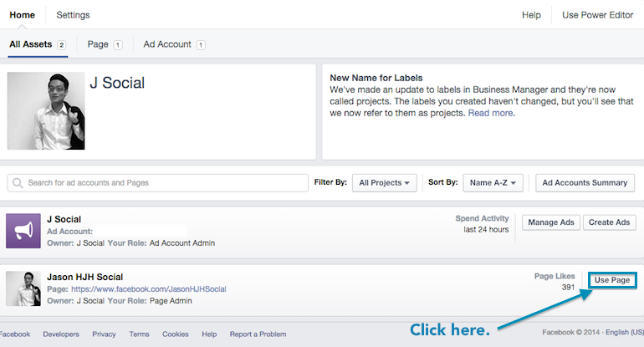Screen dimensions: 644x347
Task: Click the footer Help link
Action: pyautogui.click(x=209, y=334)
